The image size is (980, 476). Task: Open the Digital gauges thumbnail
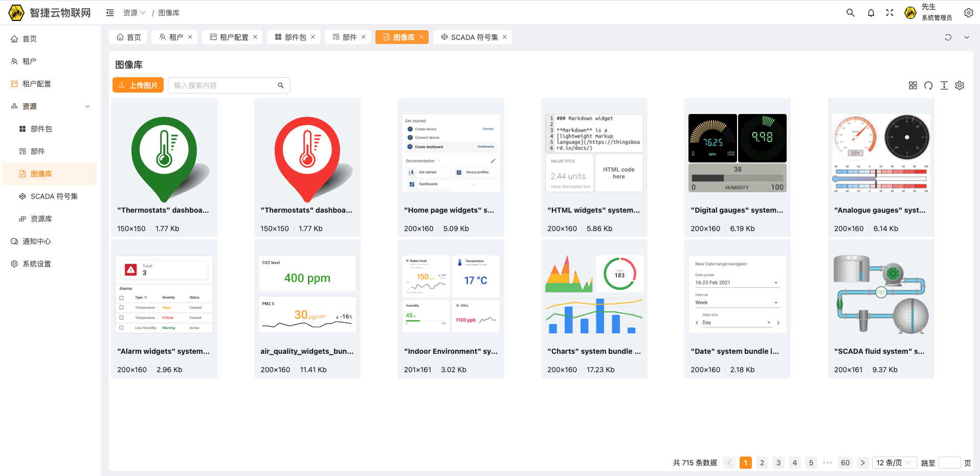(738, 153)
